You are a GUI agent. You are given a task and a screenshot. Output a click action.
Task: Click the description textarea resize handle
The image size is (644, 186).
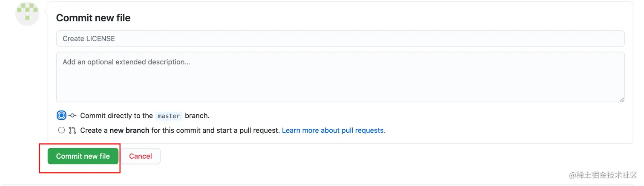pyautogui.click(x=621, y=99)
